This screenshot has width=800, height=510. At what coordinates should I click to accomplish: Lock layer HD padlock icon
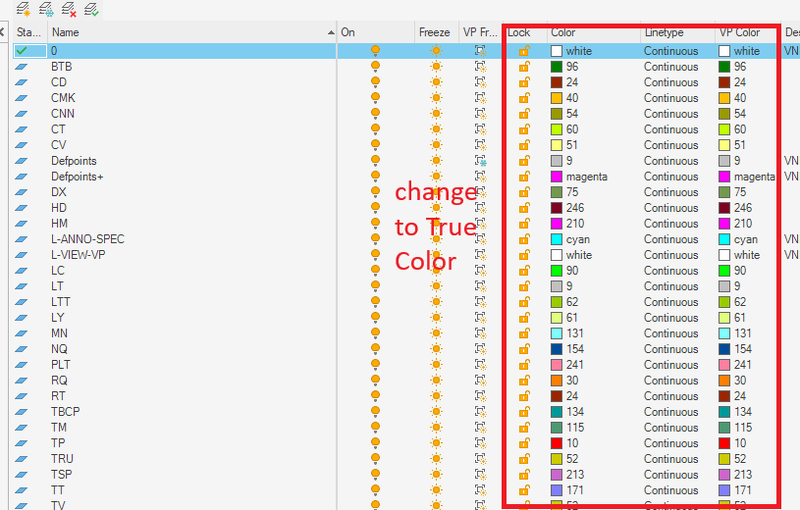click(524, 208)
